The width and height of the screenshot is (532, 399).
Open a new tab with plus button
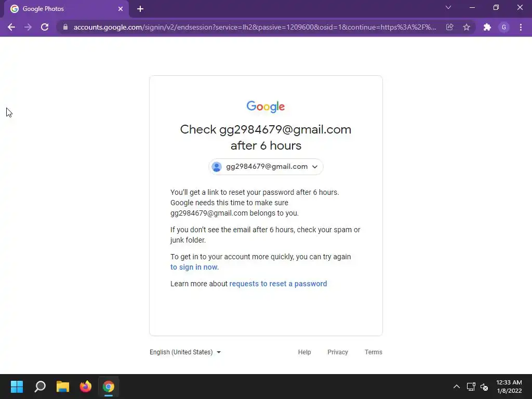(x=140, y=9)
